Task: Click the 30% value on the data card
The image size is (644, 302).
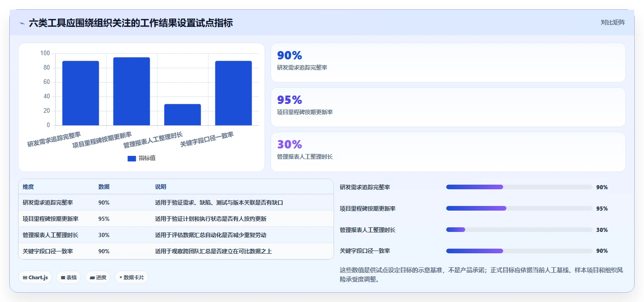Action: coord(290,144)
